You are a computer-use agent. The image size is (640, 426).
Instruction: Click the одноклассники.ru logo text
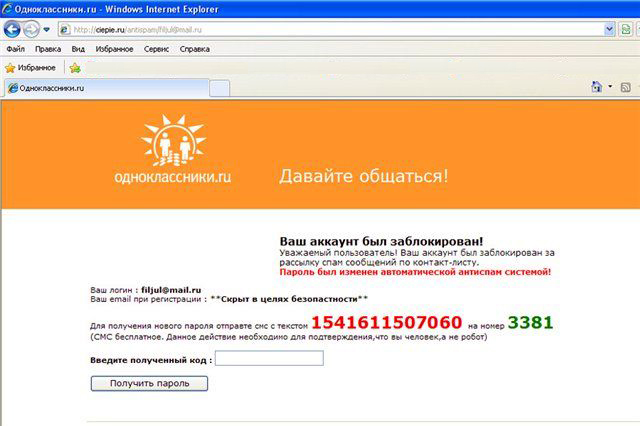pyautogui.click(x=173, y=177)
